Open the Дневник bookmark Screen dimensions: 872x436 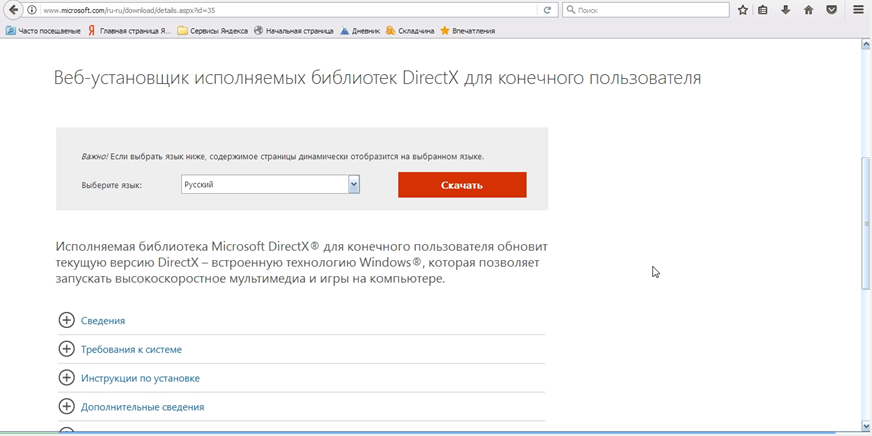tap(361, 31)
